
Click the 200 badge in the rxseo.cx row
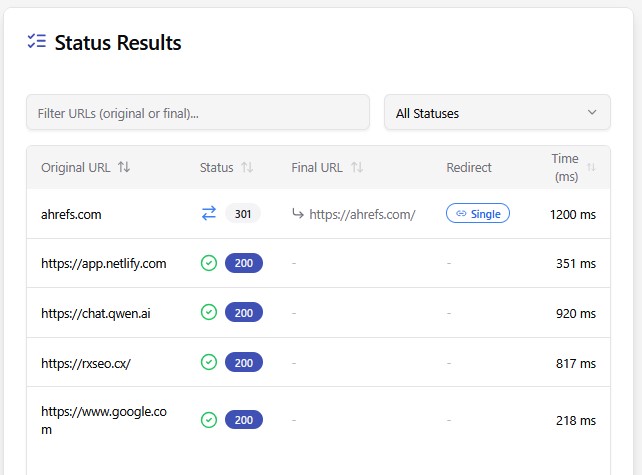[244, 362]
